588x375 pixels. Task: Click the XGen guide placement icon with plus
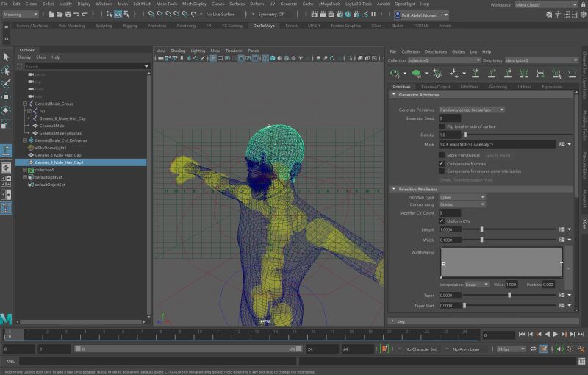(476, 73)
